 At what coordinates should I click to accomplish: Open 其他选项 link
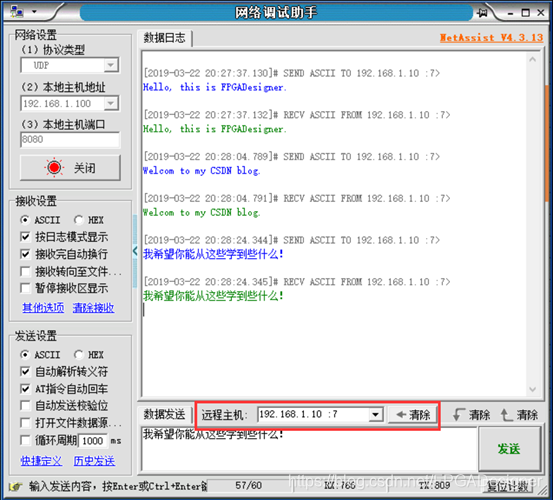(x=43, y=308)
